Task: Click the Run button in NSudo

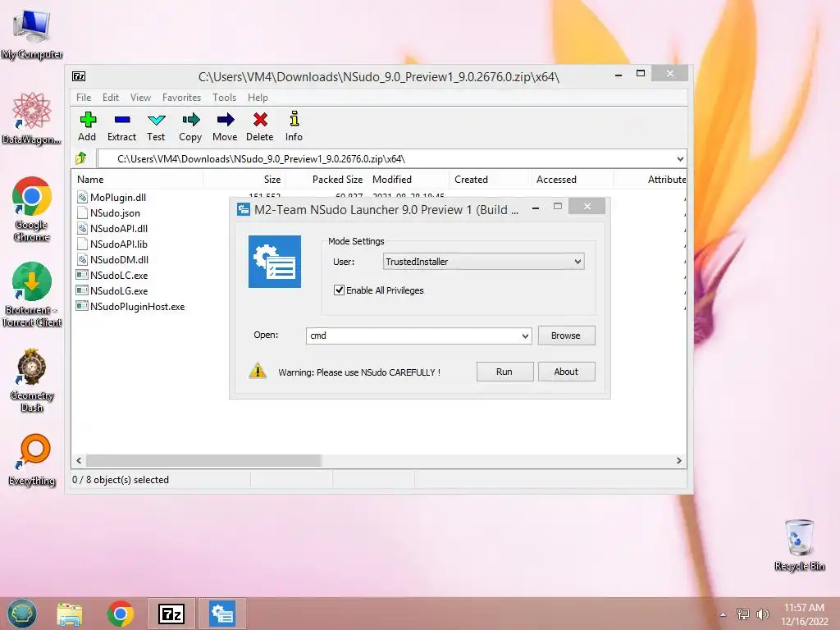Action: click(x=504, y=372)
